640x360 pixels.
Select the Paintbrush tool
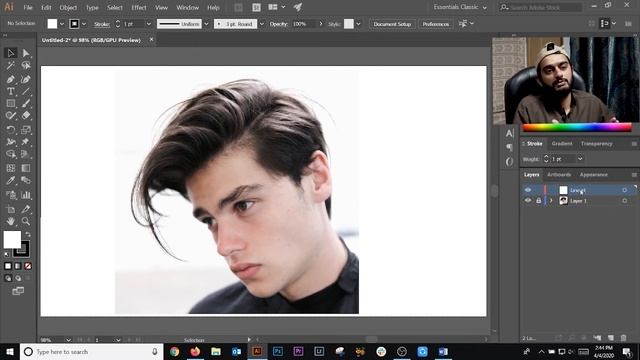tap(26, 104)
